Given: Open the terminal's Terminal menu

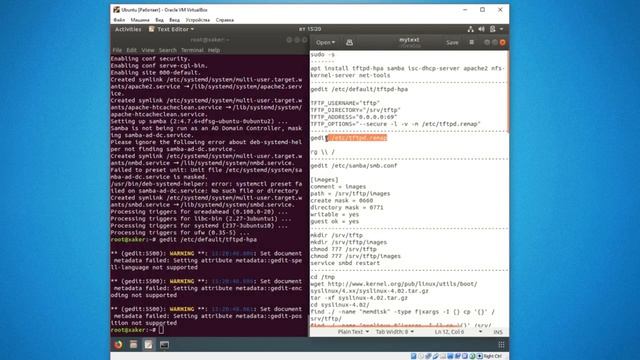Looking at the screenshot, I should coord(192,50).
